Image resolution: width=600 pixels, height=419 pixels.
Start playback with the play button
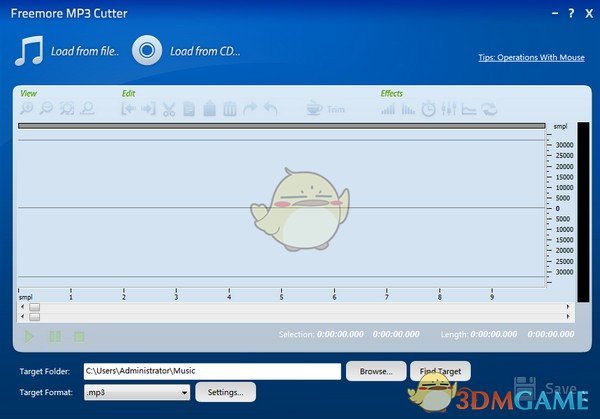(x=29, y=337)
